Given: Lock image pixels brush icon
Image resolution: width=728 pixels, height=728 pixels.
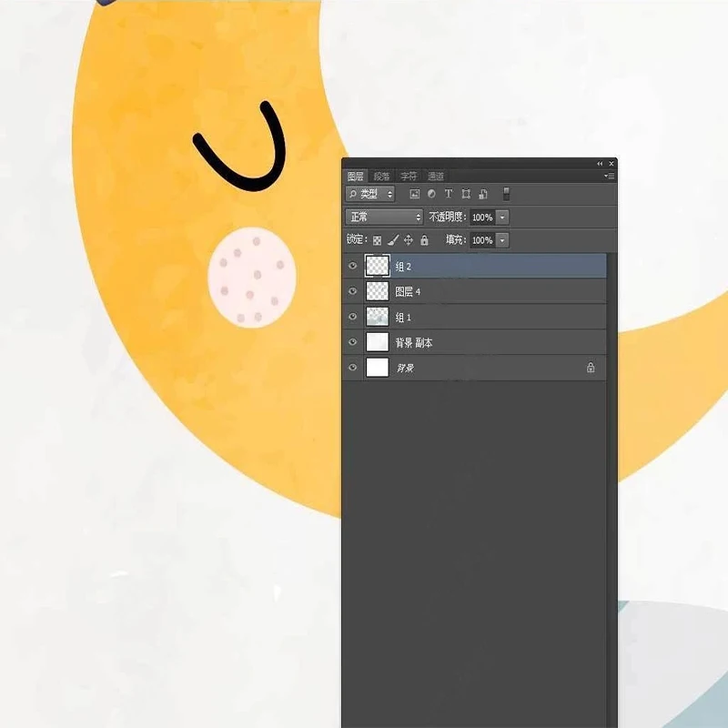Looking at the screenshot, I should (393, 240).
